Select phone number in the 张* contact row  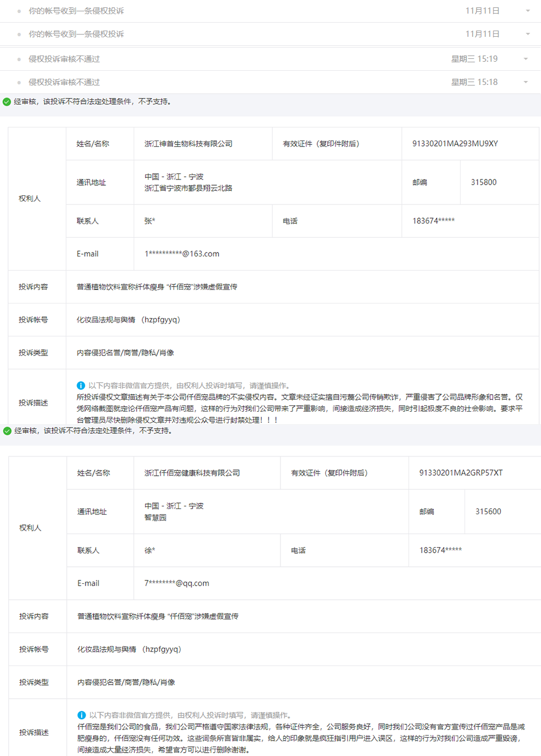pos(433,221)
